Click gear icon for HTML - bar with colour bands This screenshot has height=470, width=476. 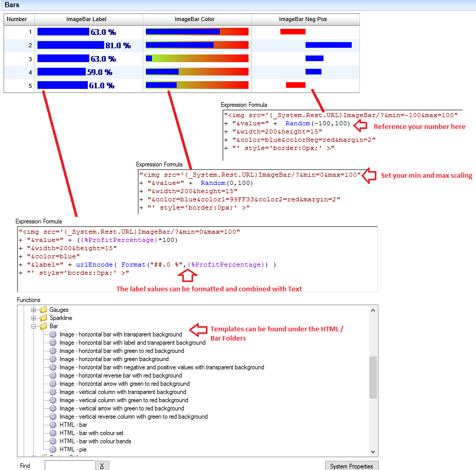(x=53, y=441)
